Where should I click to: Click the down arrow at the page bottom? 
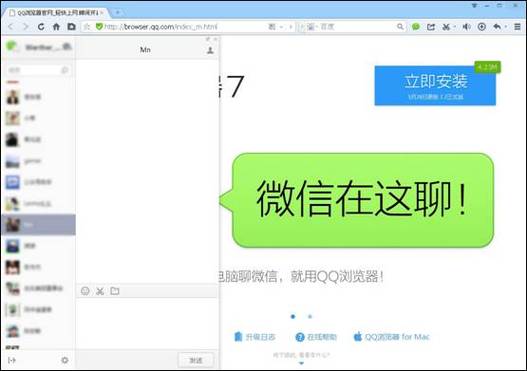301,363
